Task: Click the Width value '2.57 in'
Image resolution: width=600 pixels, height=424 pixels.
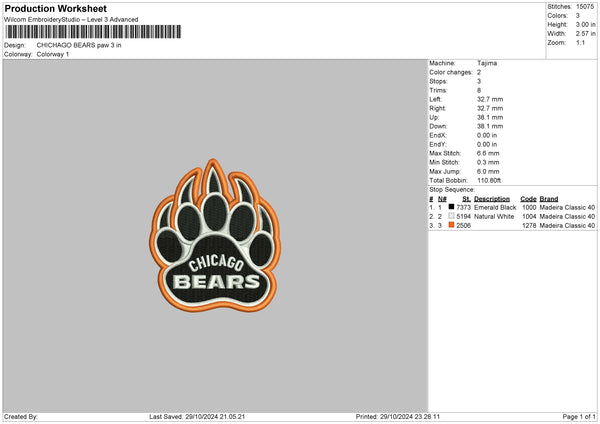Action: coord(585,34)
